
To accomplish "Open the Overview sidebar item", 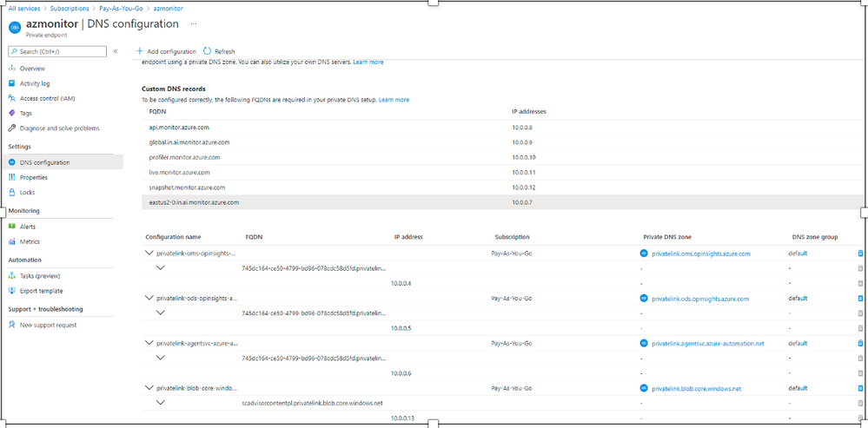I will (32, 69).
